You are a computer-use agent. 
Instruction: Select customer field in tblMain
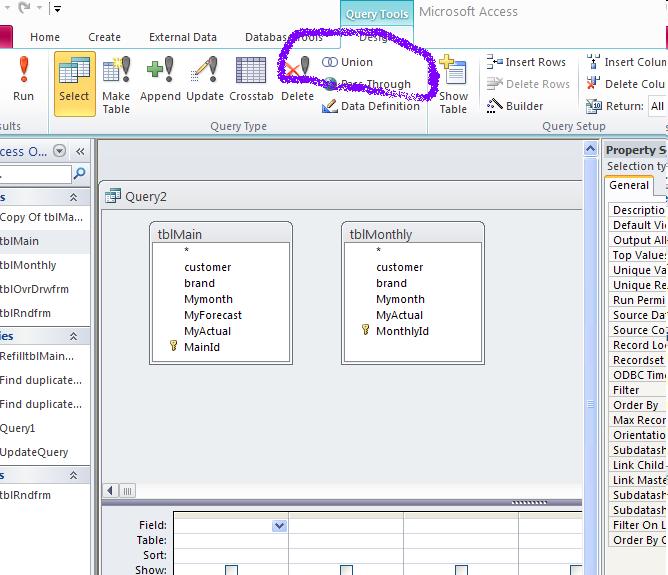pyautogui.click(x=207, y=267)
